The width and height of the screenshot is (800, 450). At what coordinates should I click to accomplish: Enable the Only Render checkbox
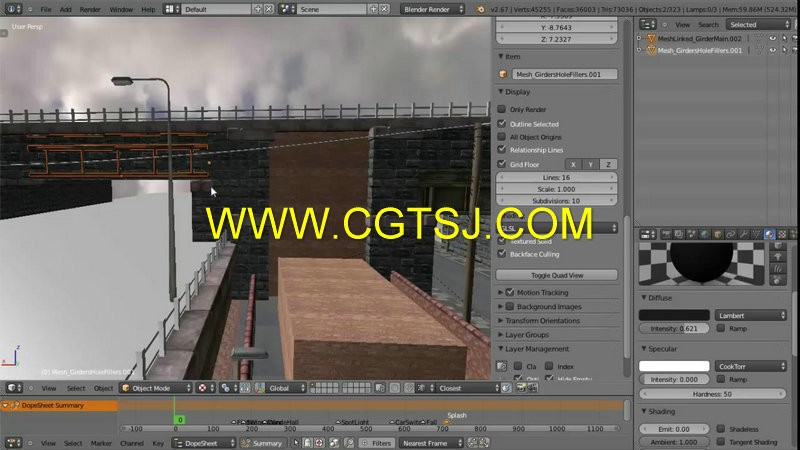[502, 109]
